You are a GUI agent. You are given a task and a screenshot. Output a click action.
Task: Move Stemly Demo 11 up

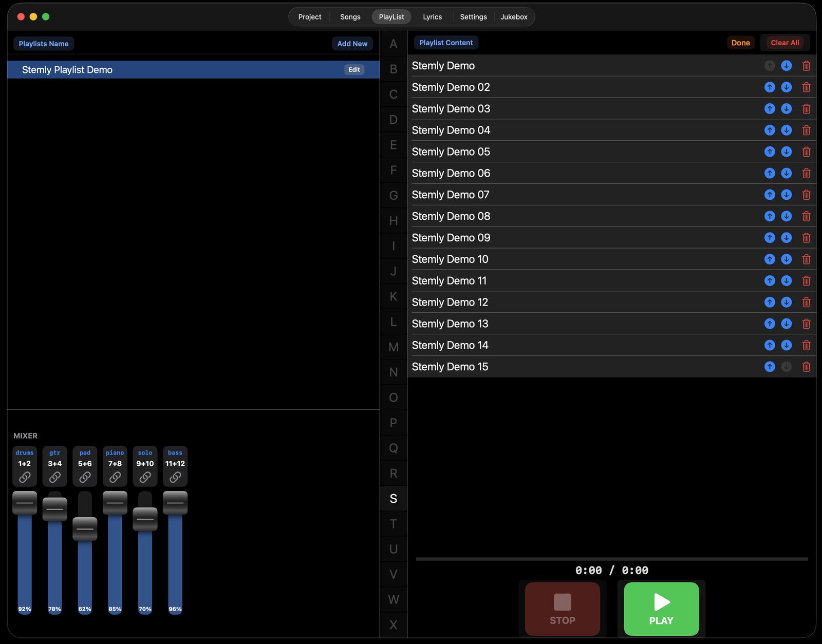(770, 281)
